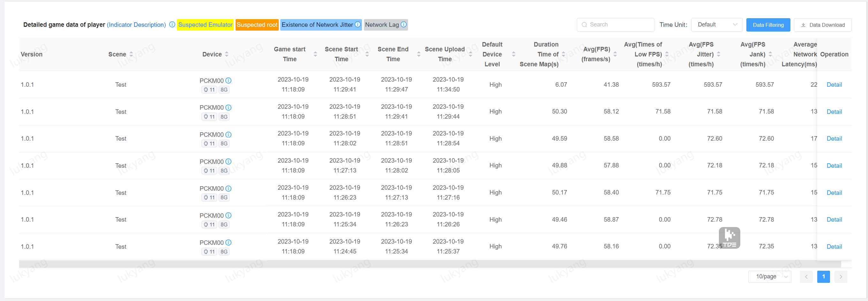Open the Time Unit Default dropdown

click(x=716, y=25)
